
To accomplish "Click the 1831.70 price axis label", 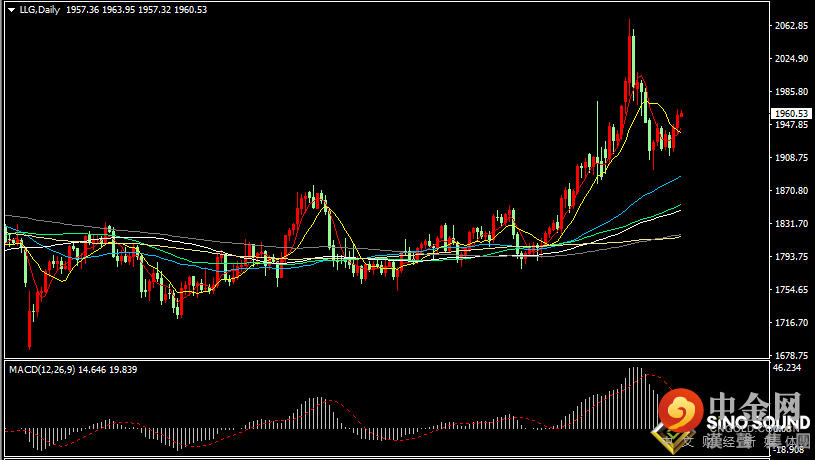I will click(x=791, y=224).
